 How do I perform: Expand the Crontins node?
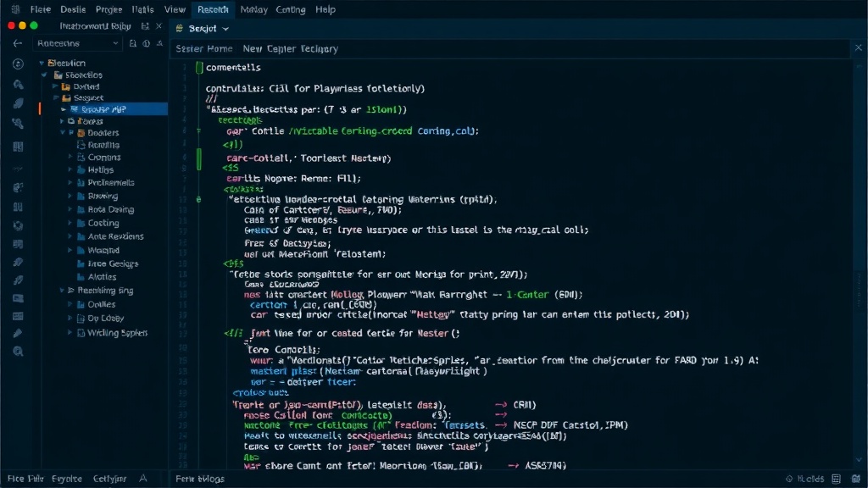pyautogui.click(x=70, y=157)
